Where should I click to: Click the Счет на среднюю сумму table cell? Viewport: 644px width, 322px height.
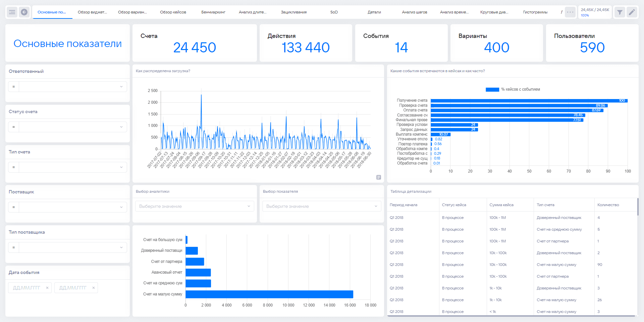click(x=559, y=229)
